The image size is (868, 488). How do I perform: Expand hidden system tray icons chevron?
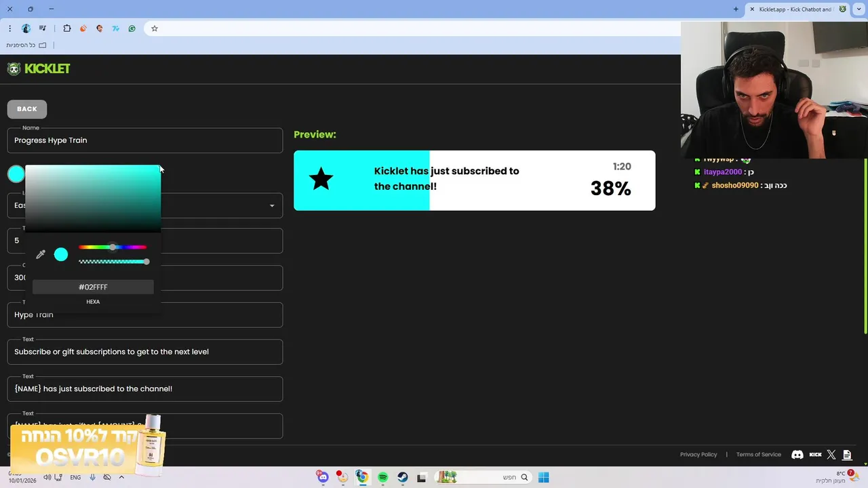click(x=122, y=477)
